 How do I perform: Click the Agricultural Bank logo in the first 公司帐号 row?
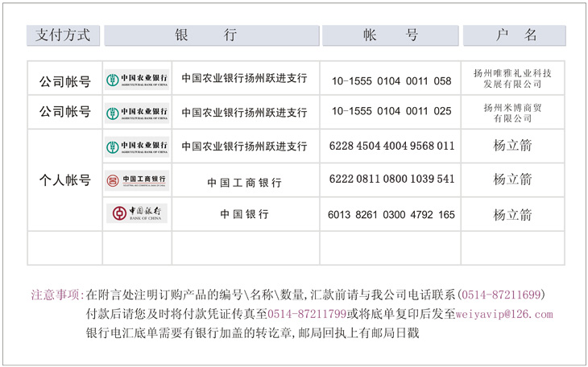pos(137,80)
